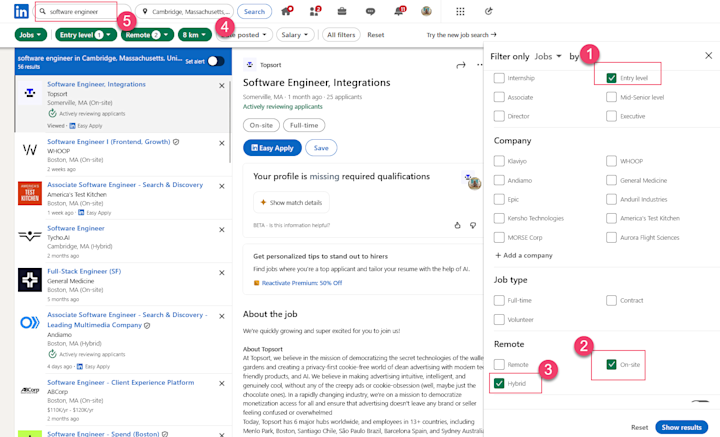Check the Full-time job type checkbox

(x=499, y=300)
